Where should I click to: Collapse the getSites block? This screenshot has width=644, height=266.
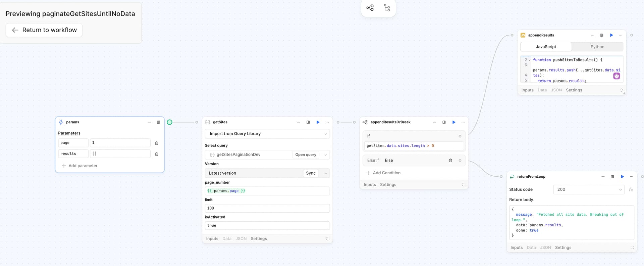(299, 122)
